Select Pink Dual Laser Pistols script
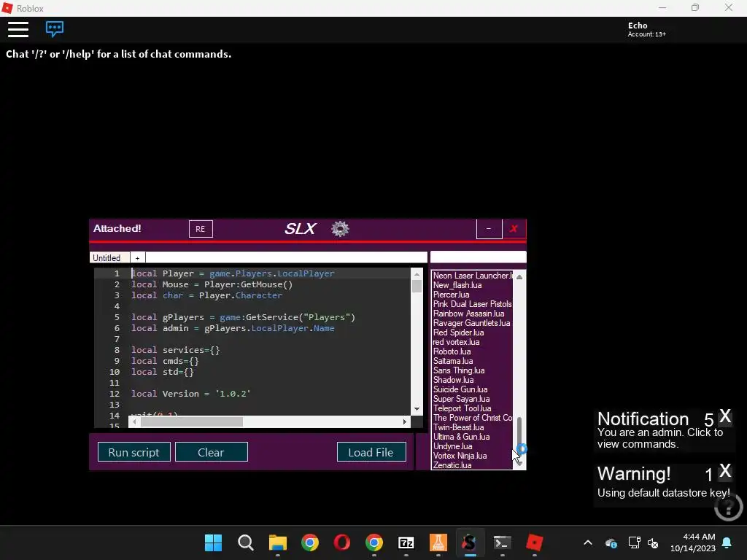The image size is (747, 560). click(x=472, y=304)
